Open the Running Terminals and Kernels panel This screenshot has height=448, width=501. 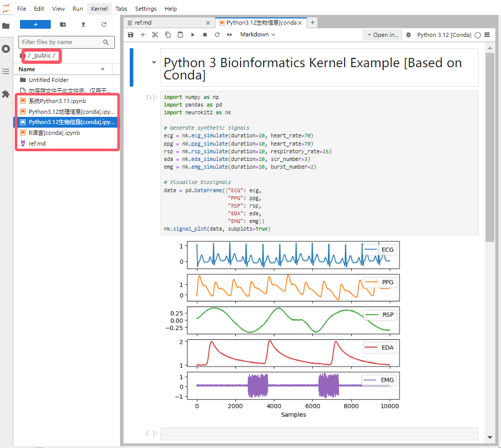6,49
